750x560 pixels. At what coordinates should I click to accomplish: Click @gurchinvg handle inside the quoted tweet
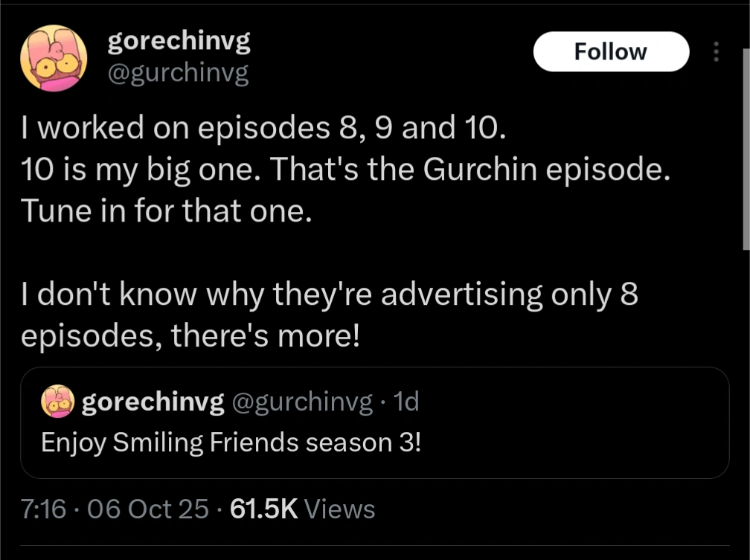303,402
